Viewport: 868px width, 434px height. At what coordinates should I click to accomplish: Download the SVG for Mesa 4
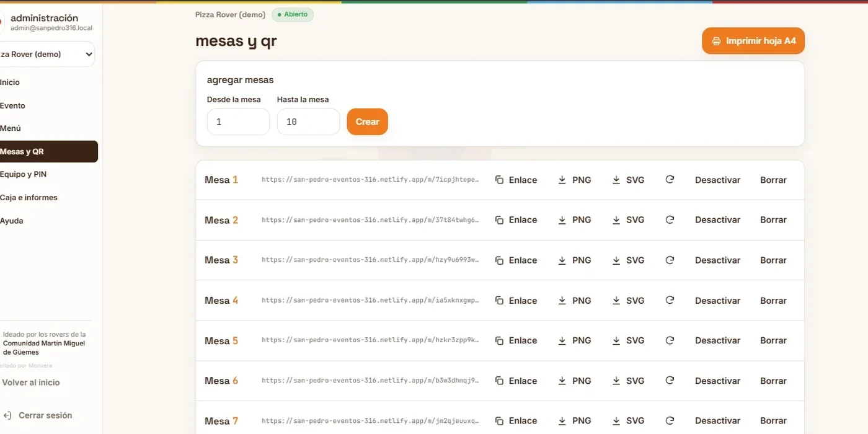coord(629,301)
